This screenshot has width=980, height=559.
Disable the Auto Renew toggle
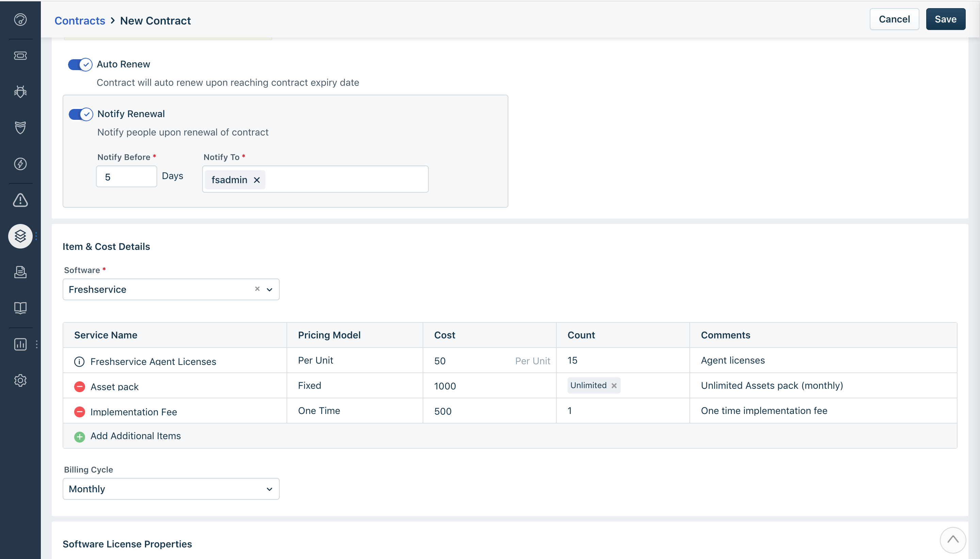(x=80, y=64)
